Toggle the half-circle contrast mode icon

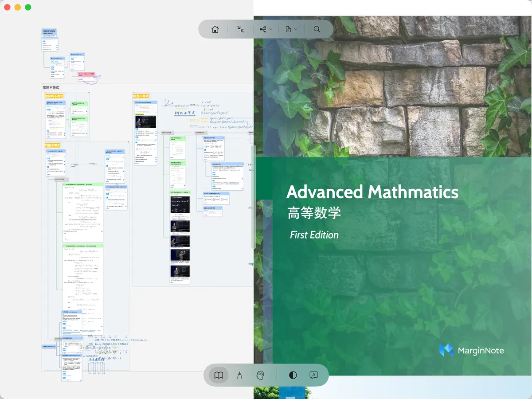pos(293,375)
